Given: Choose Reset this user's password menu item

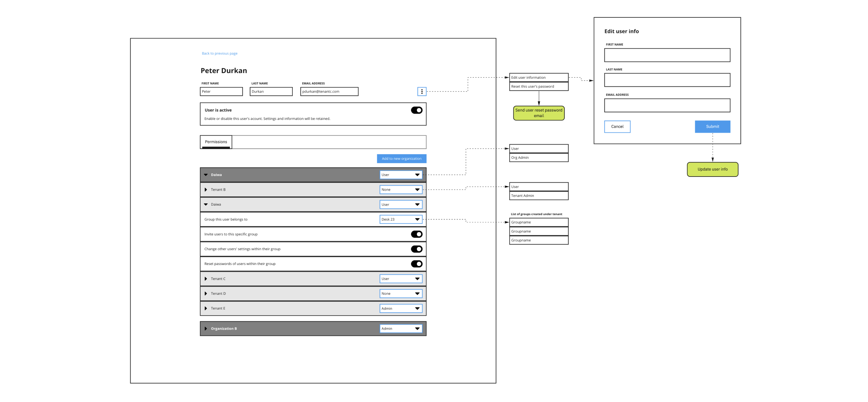Looking at the screenshot, I should pos(538,87).
